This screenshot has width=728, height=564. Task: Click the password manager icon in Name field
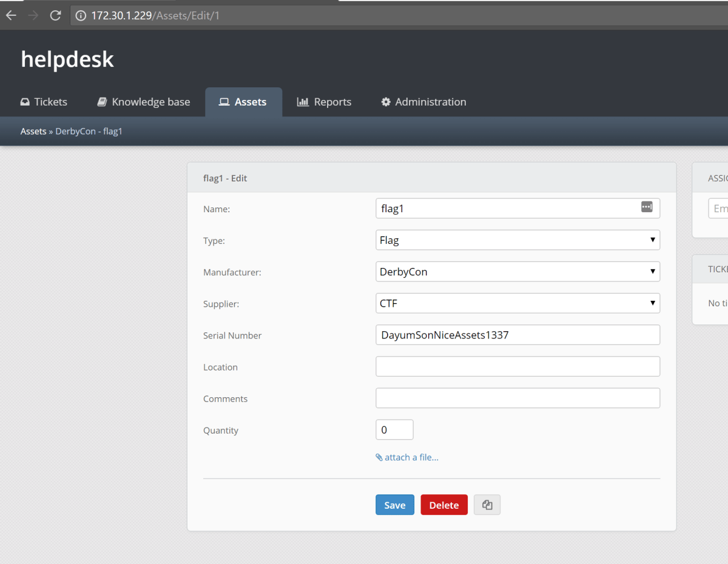647,207
